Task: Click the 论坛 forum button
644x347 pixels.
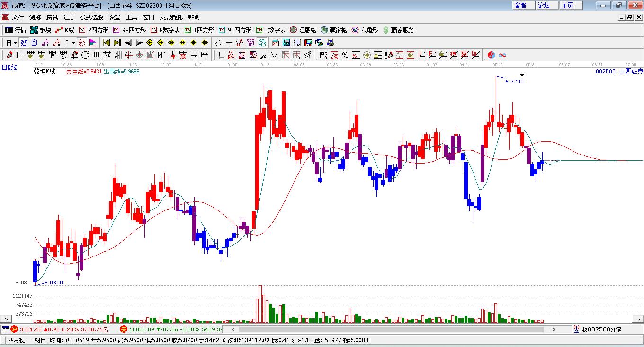Action: pyautogui.click(x=546, y=5)
